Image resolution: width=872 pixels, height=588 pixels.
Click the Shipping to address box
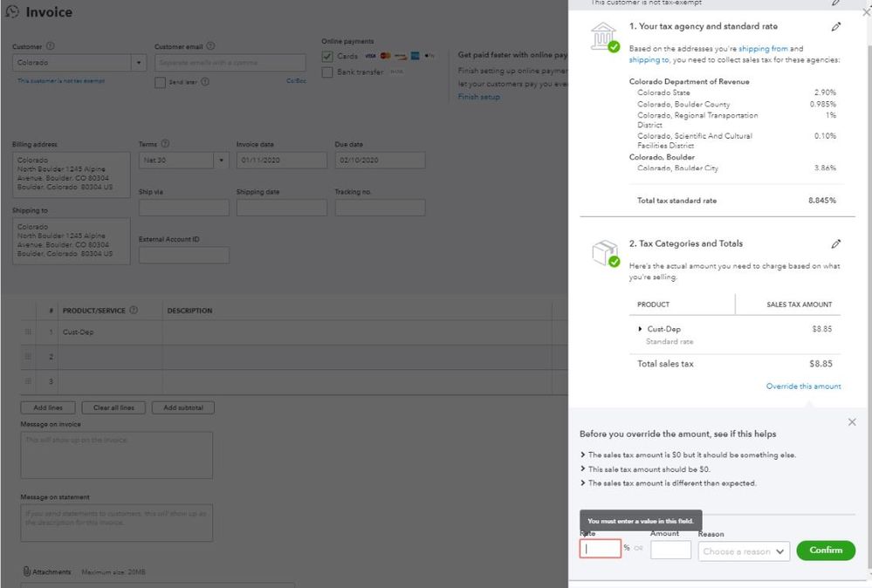72,241
